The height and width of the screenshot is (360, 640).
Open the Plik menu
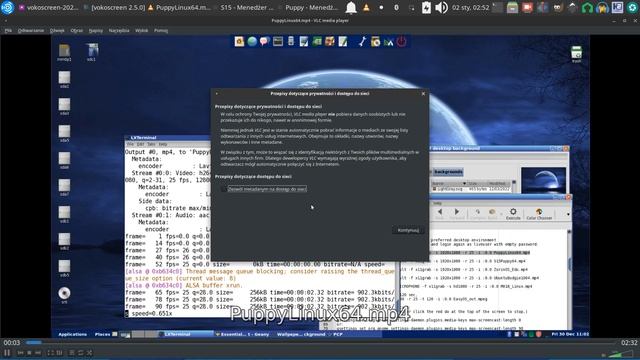[x=8, y=31]
